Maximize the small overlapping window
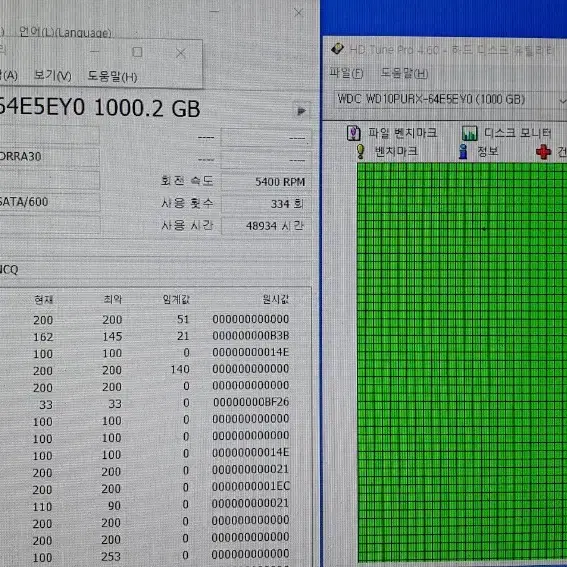 tap(137, 52)
